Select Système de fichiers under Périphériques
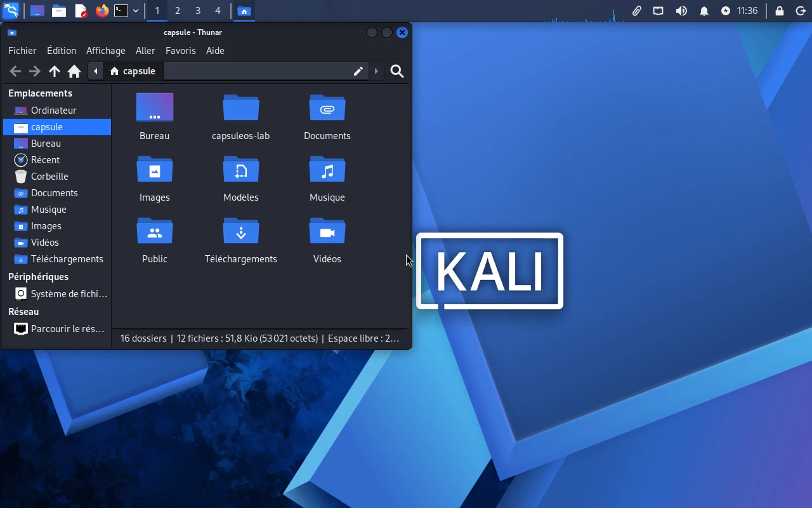Image resolution: width=812 pixels, height=508 pixels. coord(57,294)
